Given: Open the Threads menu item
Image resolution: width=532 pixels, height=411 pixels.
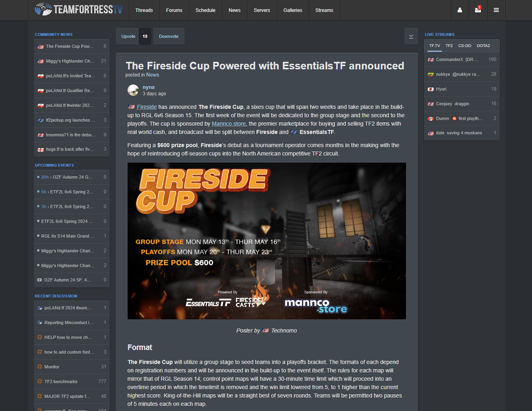Looking at the screenshot, I should (x=144, y=10).
